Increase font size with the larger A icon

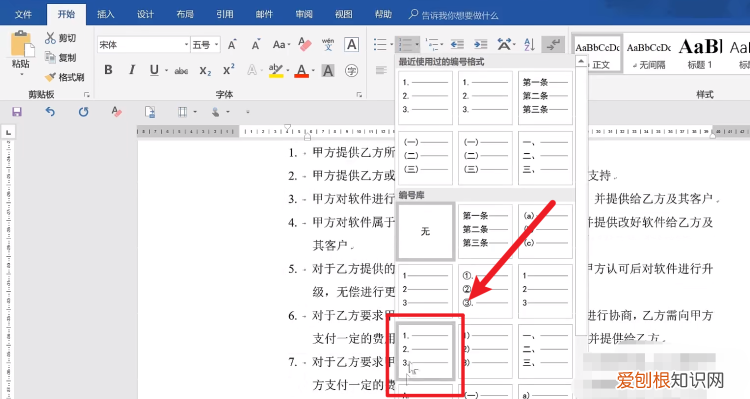(232, 44)
